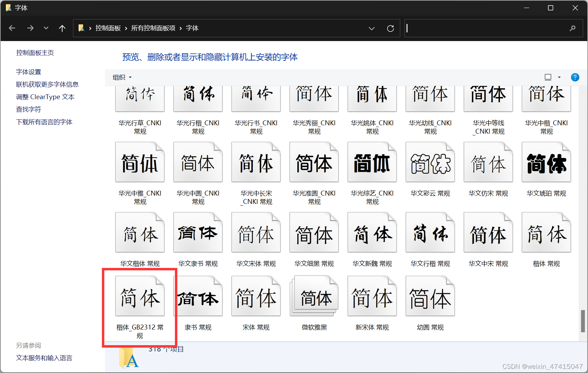588x373 pixels.
Task: Select 华光中雅_CNKI 常规 font icon
Action: 140,162
